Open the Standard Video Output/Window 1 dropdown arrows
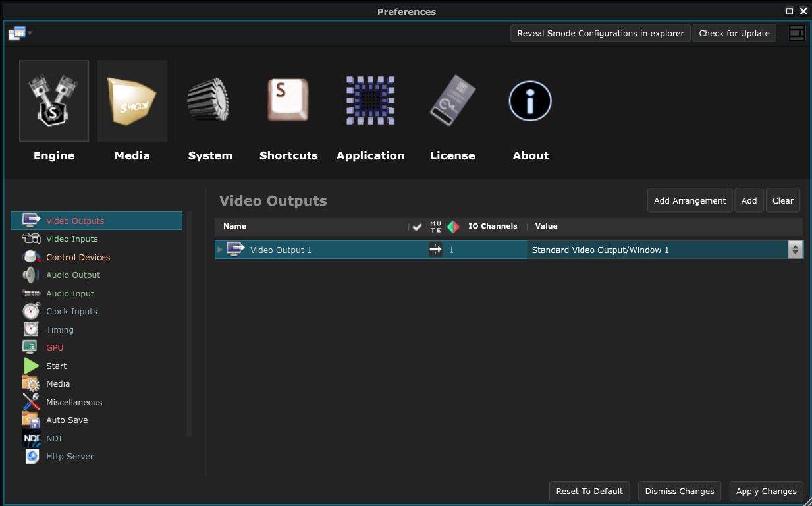 coord(796,250)
